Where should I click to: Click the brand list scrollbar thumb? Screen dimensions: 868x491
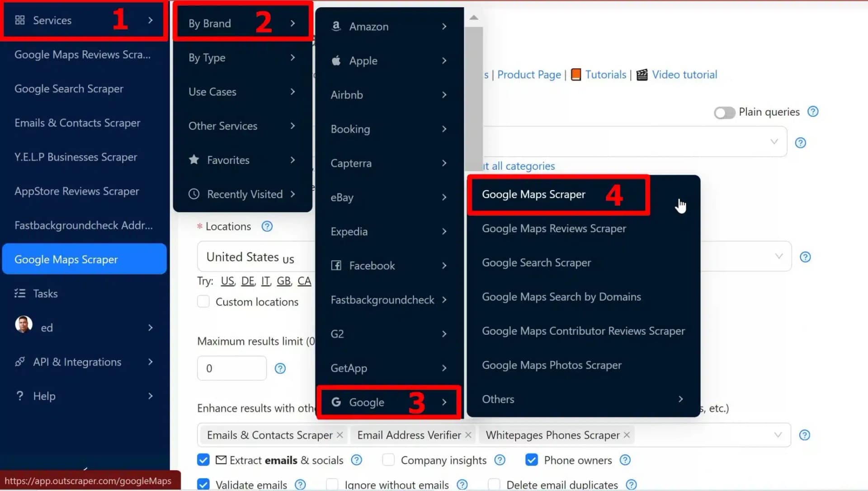point(474,99)
